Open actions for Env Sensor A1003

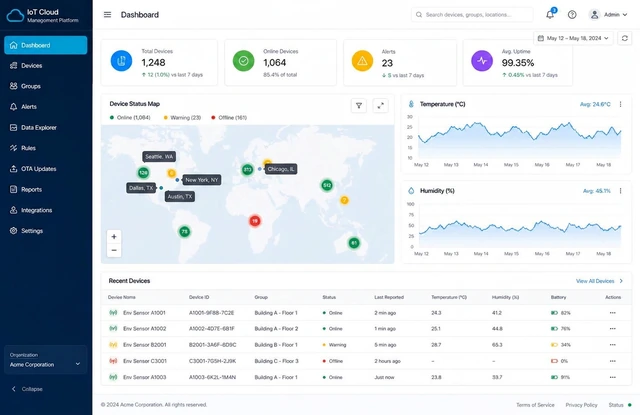[x=612, y=377]
